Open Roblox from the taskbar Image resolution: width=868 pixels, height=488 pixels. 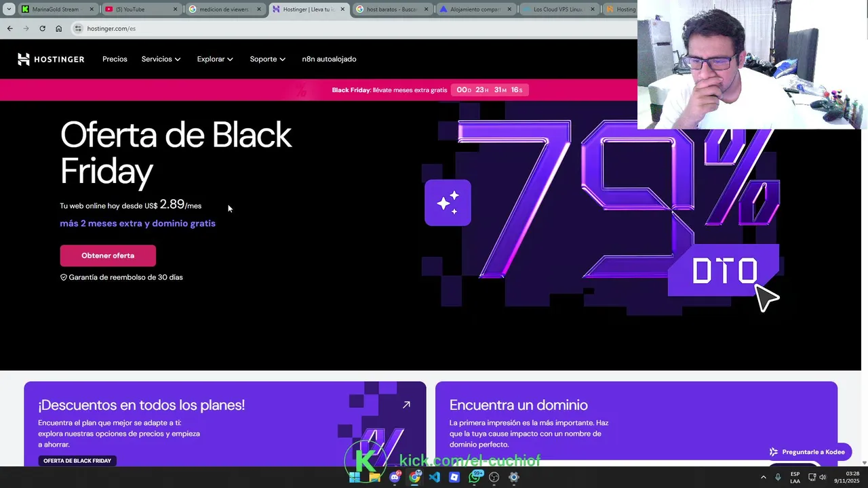tap(454, 477)
